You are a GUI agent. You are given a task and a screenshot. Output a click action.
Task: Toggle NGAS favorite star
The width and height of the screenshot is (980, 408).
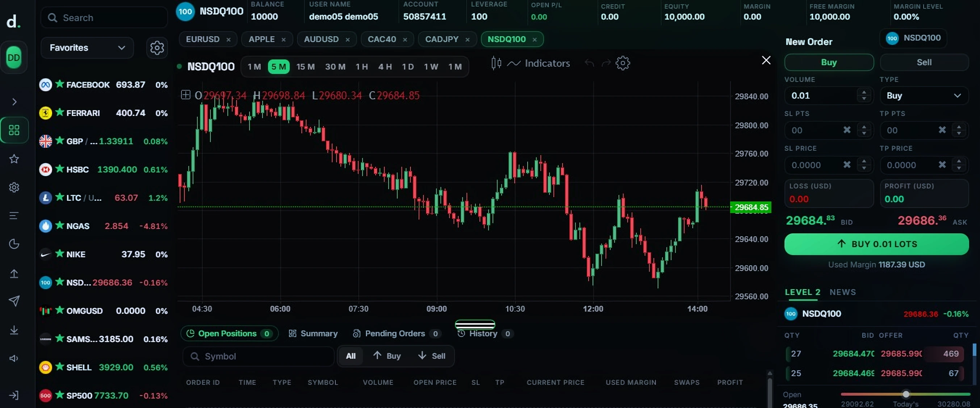60,225
